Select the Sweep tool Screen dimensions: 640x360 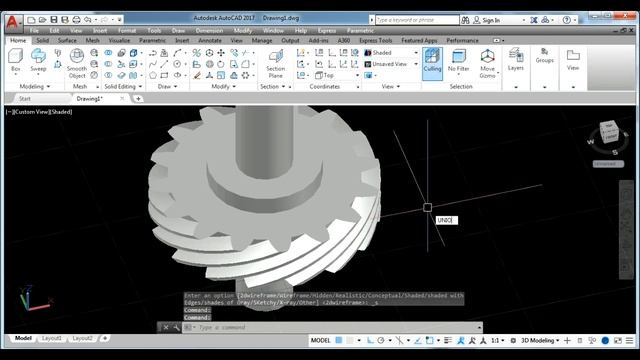click(x=38, y=60)
